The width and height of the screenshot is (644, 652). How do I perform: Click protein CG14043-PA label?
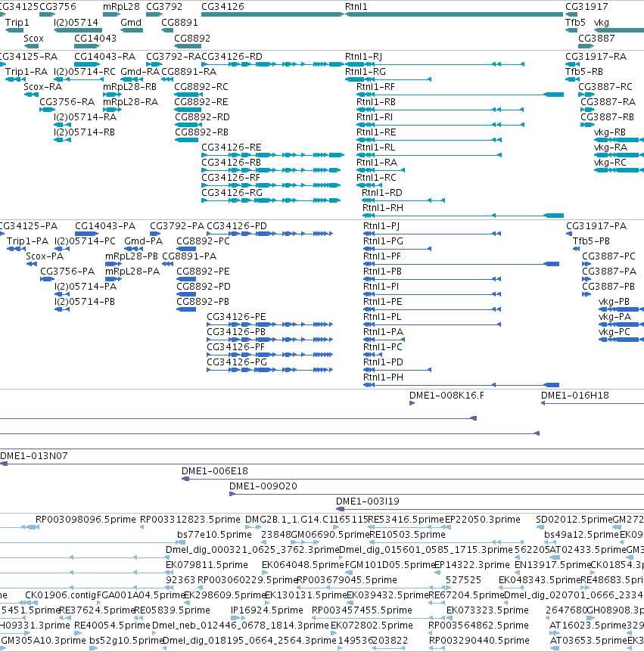(105, 226)
